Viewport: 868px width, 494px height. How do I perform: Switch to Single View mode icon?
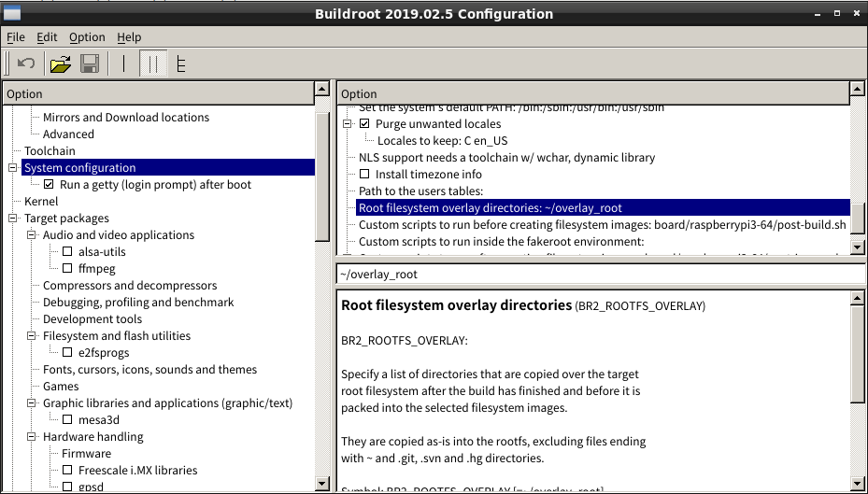tap(123, 64)
